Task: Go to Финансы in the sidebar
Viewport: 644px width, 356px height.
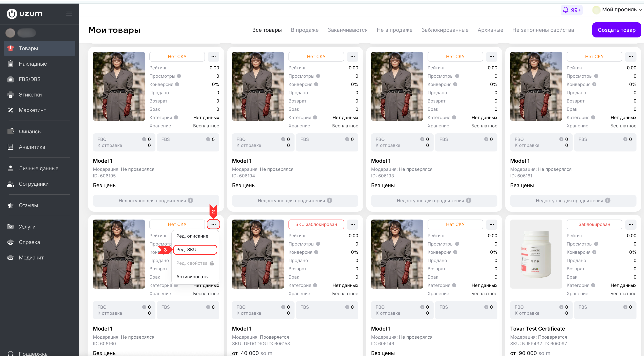Action: [x=40, y=132]
